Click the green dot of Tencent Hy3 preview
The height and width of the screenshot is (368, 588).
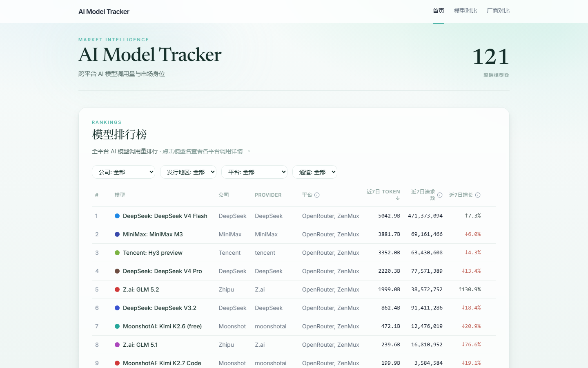click(117, 253)
